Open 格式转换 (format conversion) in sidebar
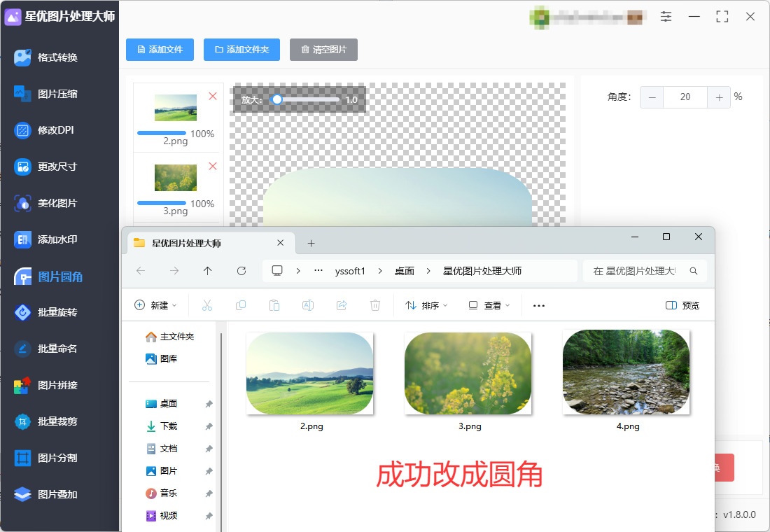The height and width of the screenshot is (532, 770). (x=45, y=57)
